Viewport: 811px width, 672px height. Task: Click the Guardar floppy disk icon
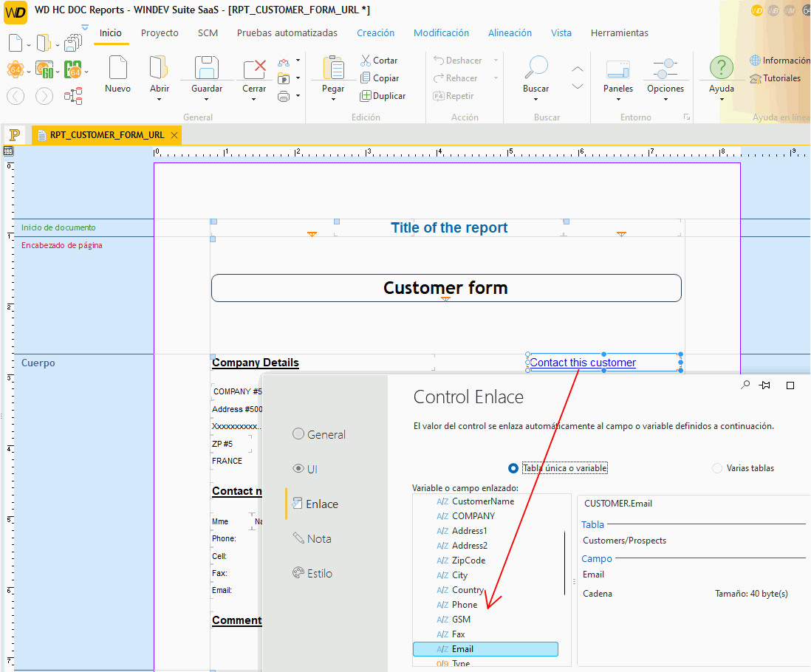tap(206, 68)
